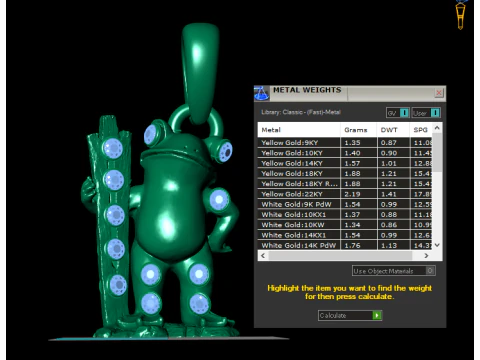Click the 0.87 DWT value
Screen dimensions: 480x360
coord(389,143)
